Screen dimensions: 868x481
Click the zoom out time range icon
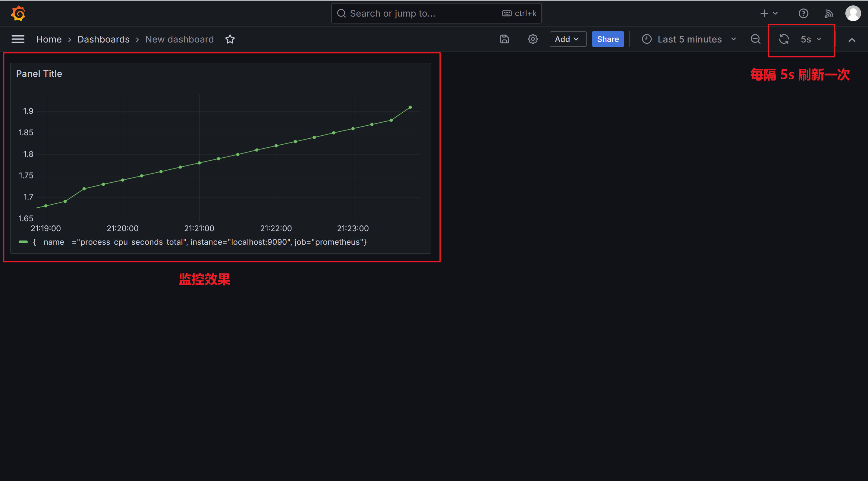[756, 39]
